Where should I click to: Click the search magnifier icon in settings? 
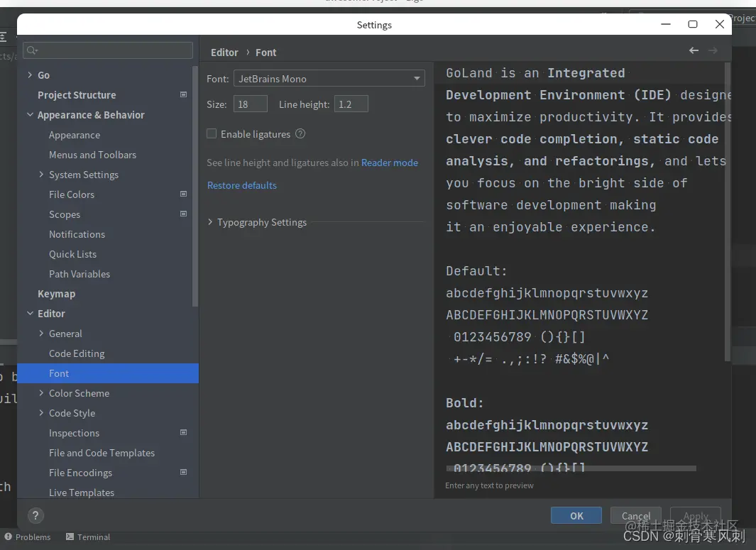point(32,50)
